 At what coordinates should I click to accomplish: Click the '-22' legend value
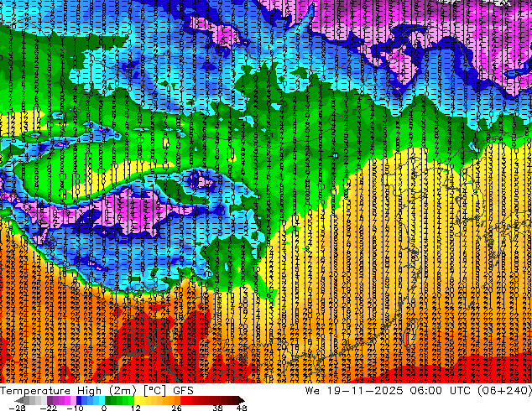pos(49,408)
